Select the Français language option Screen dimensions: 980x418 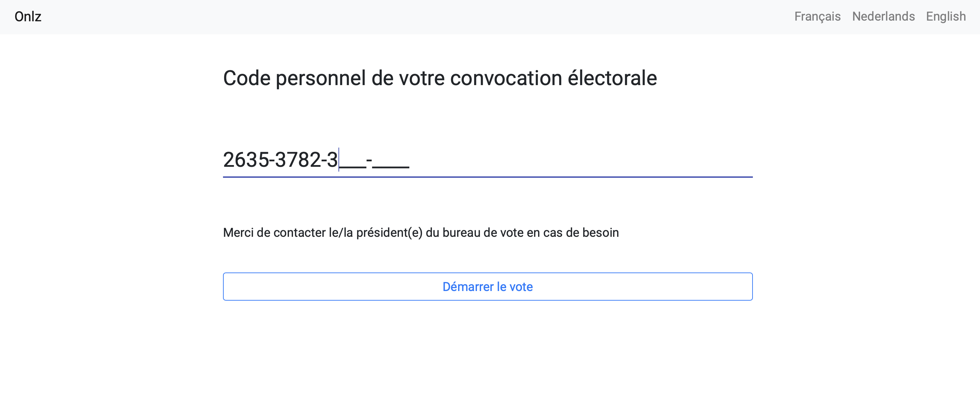[x=817, y=17]
